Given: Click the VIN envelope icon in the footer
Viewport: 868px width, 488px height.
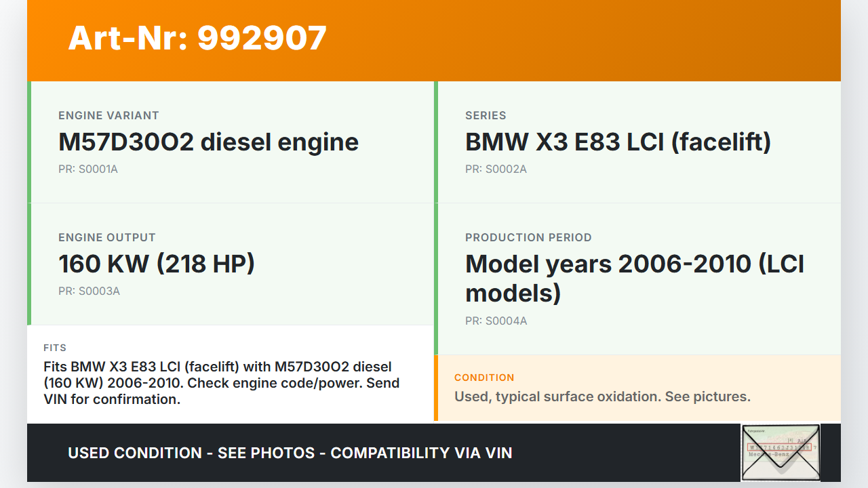Looking at the screenshot, I should coord(780,452).
